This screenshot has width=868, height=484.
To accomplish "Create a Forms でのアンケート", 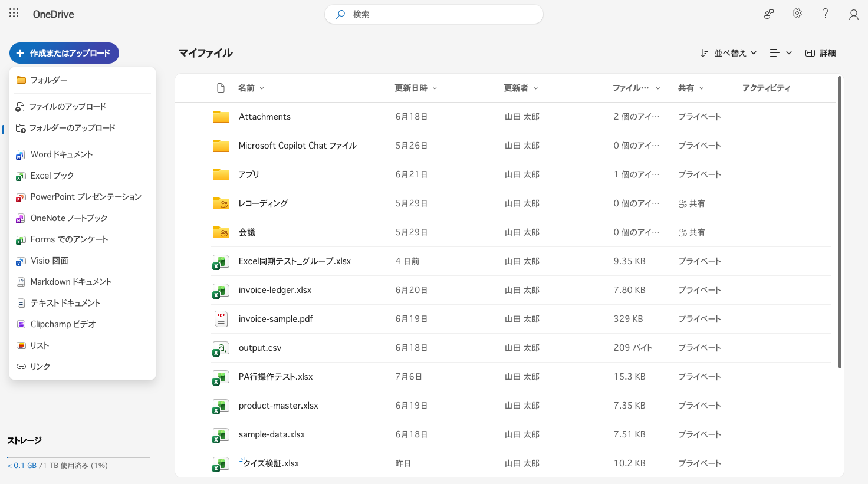I will (x=83, y=239).
